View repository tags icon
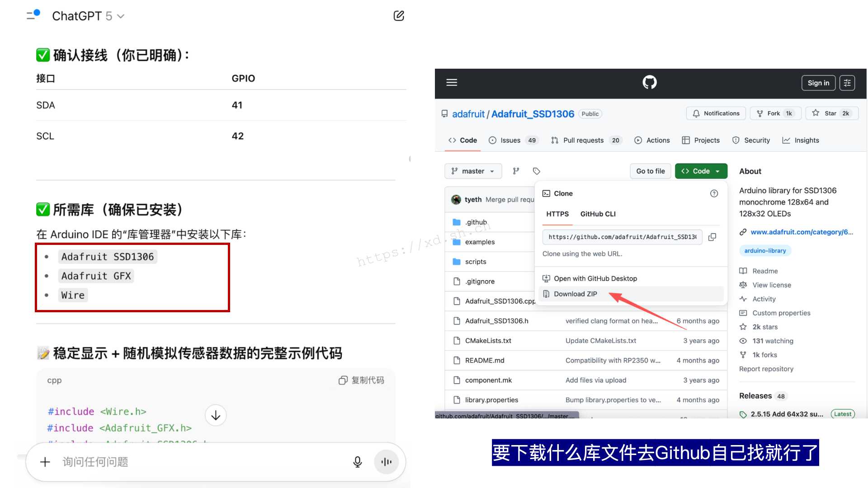Screen dimensions: 868x488 tap(536, 171)
